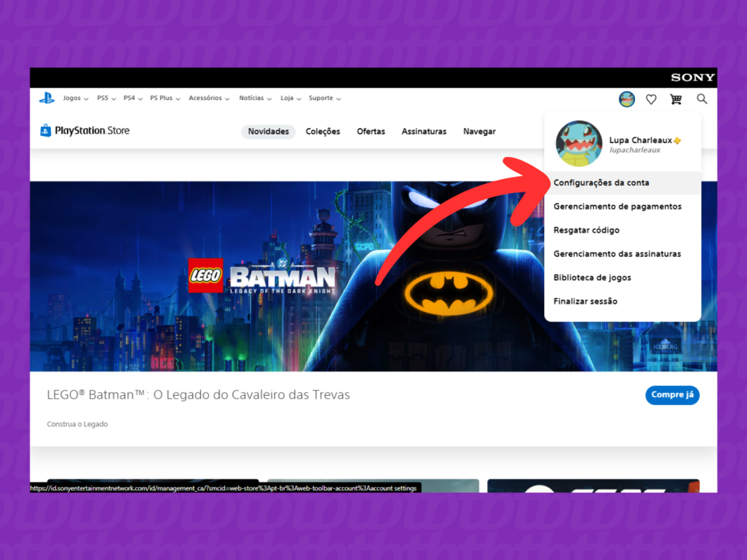Open Gerenciamento das assinaturas
This screenshot has height=560, width=747.
(622, 254)
